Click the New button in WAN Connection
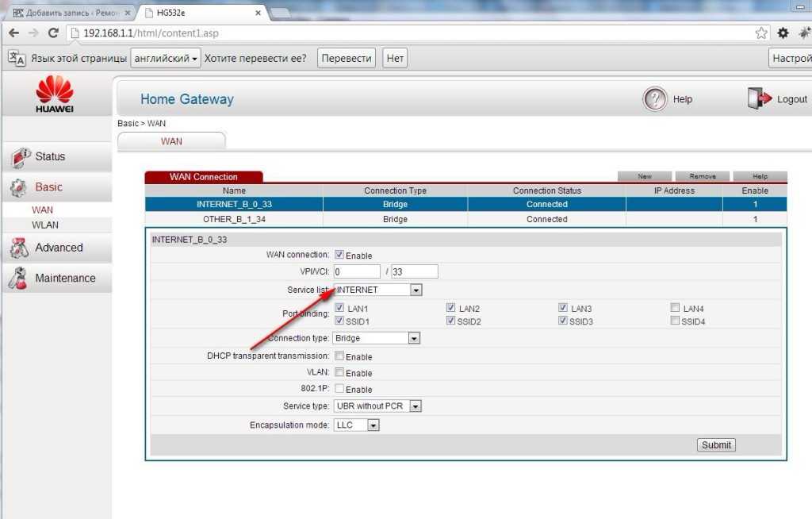This screenshot has width=812, height=519. [645, 176]
